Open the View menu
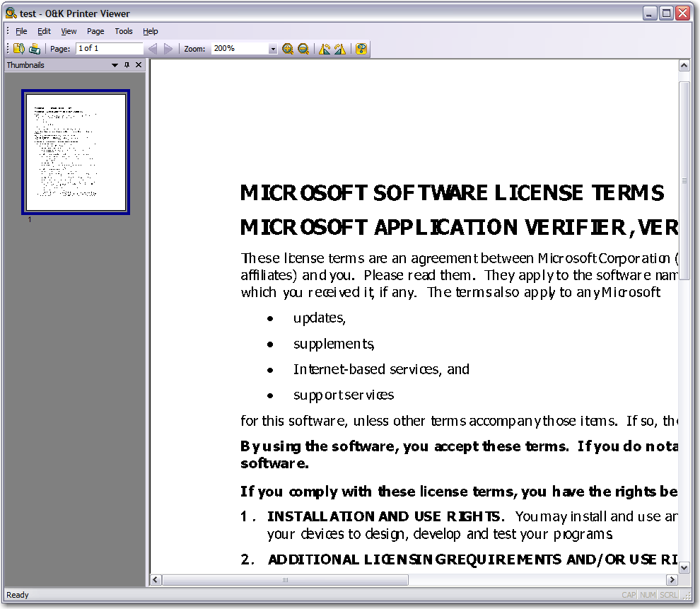 pyautogui.click(x=69, y=31)
